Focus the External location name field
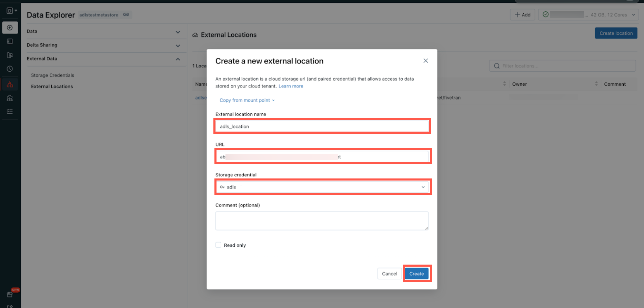Image resolution: width=644 pixels, height=308 pixels. [x=322, y=126]
